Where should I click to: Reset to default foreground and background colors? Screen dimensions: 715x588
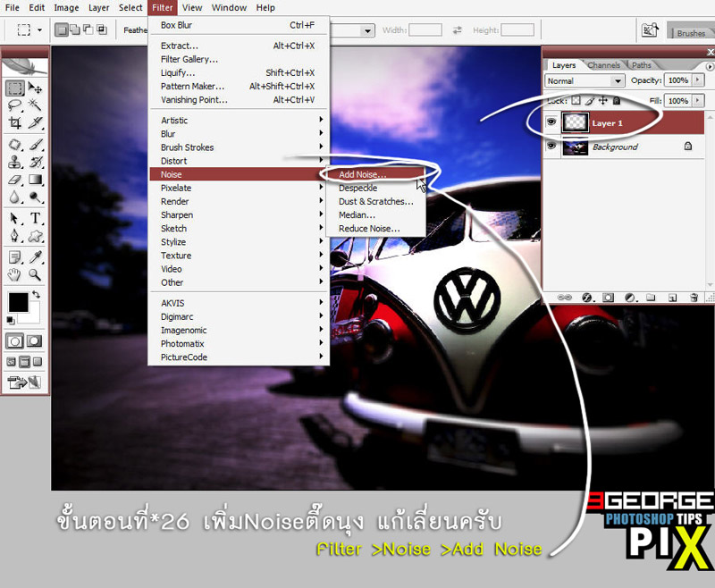pyautogui.click(x=11, y=321)
